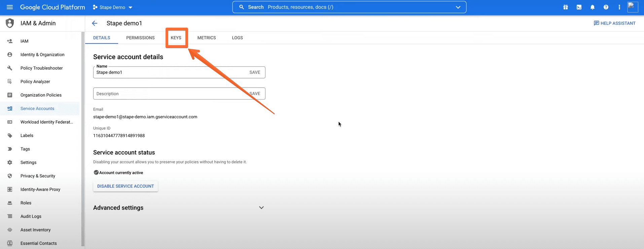This screenshot has width=644, height=249.
Task: Activate Cloud Shell terminal icon
Action: click(579, 7)
